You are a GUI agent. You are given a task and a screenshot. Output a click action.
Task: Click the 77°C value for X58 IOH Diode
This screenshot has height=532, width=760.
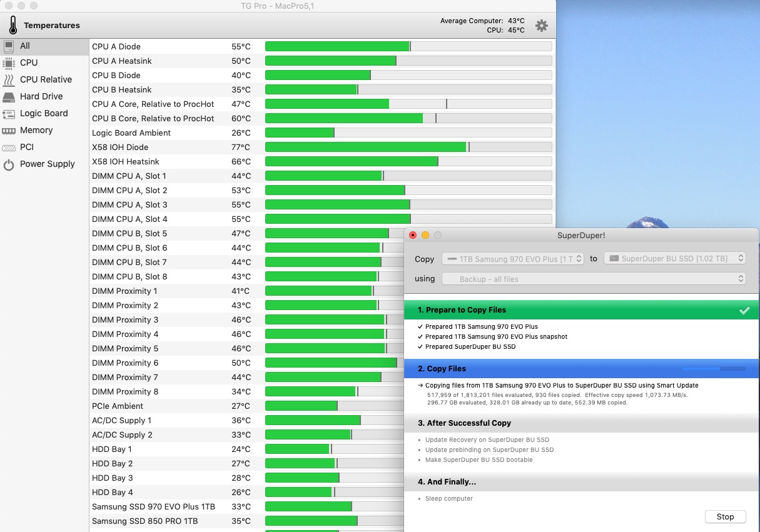[241, 147]
